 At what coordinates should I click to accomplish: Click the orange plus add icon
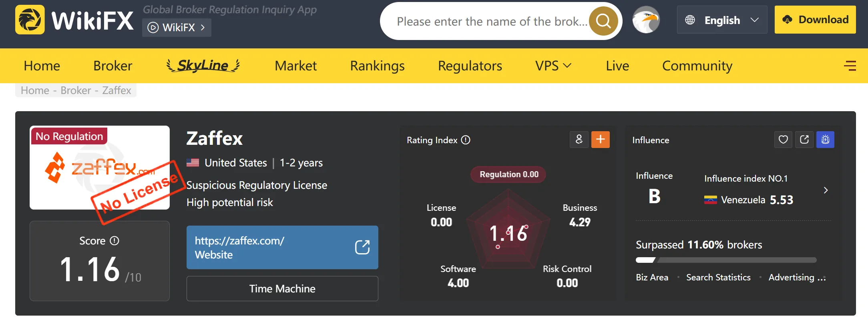point(601,140)
